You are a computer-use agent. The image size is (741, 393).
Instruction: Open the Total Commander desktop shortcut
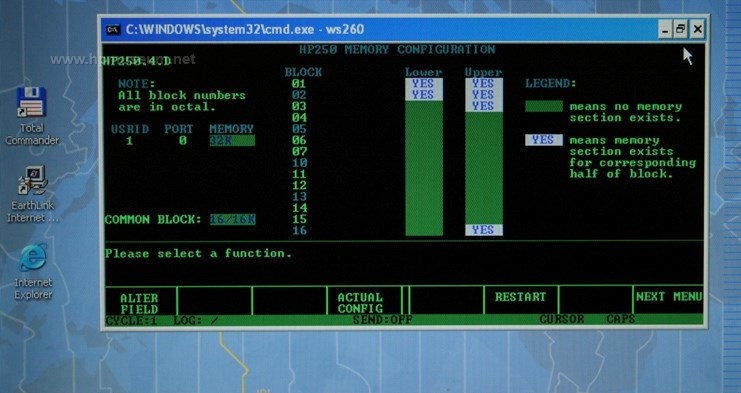(32, 116)
